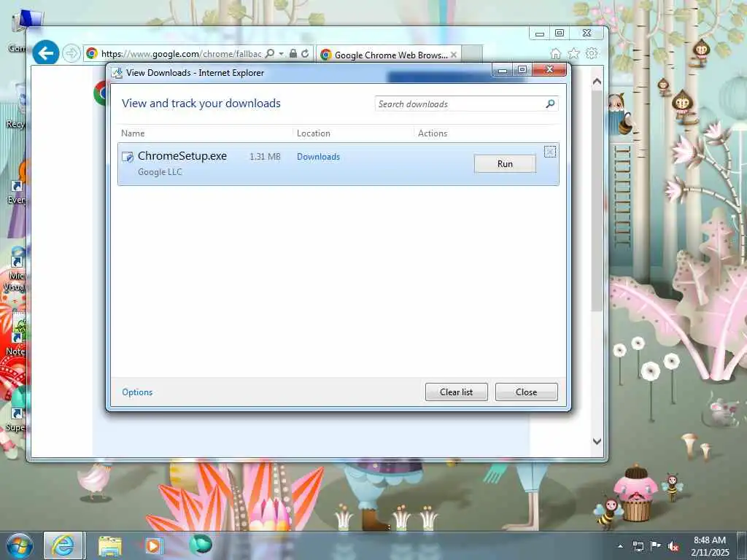Click the Internet Explorer taskbar icon
The height and width of the screenshot is (560, 747).
point(63,545)
